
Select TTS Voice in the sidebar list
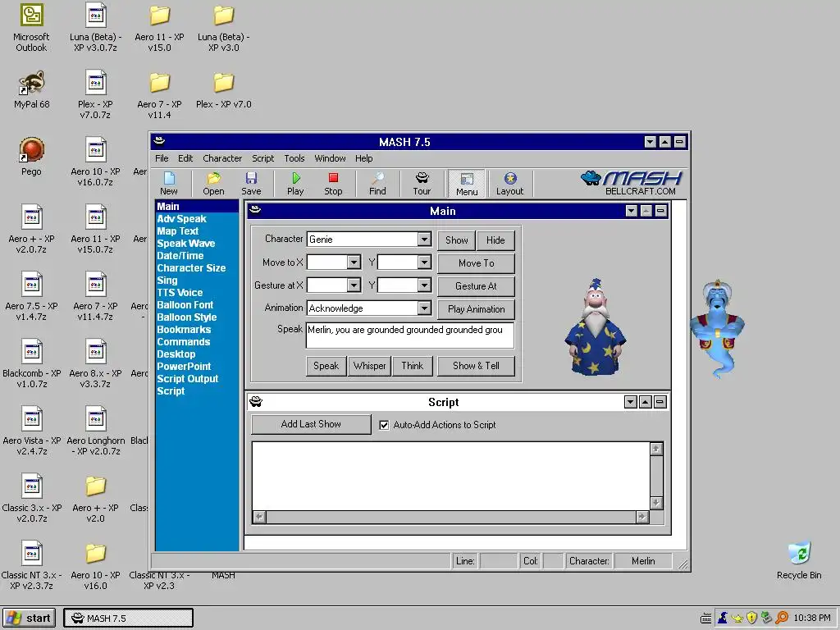click(180, 293)
